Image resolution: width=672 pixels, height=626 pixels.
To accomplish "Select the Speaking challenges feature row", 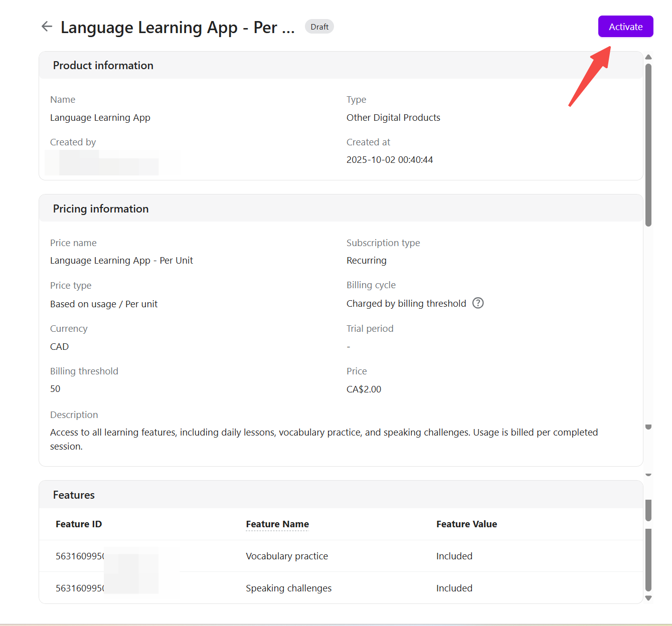I will click(289, 588).
